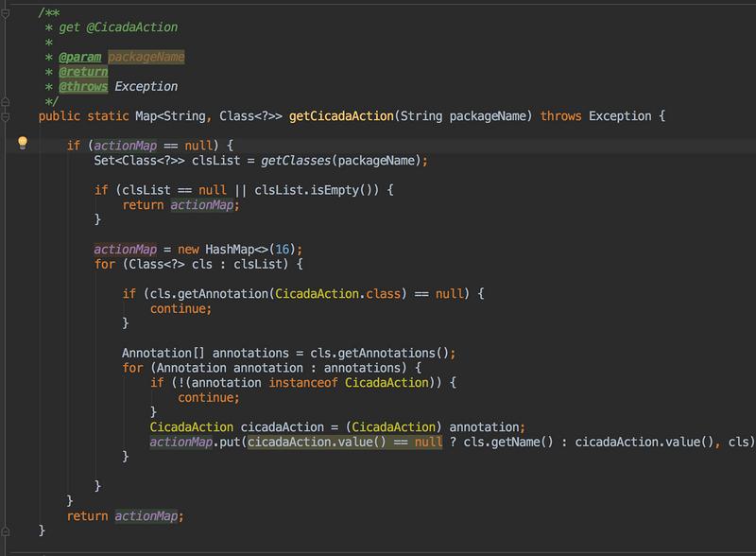The height and width of the screenshot is (556, 756).
Task: Click the Map<String, Class<?>> return type
Action: tap(209, 116)
